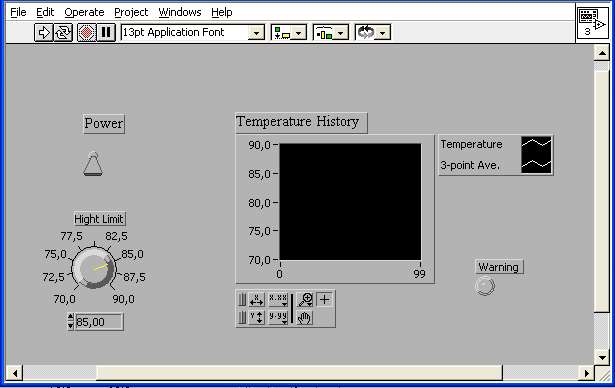Image resolution: width=615 pixels, height=388 pixels.
Task: Click the Hight Limit label
Action: (x=100, y=219)
